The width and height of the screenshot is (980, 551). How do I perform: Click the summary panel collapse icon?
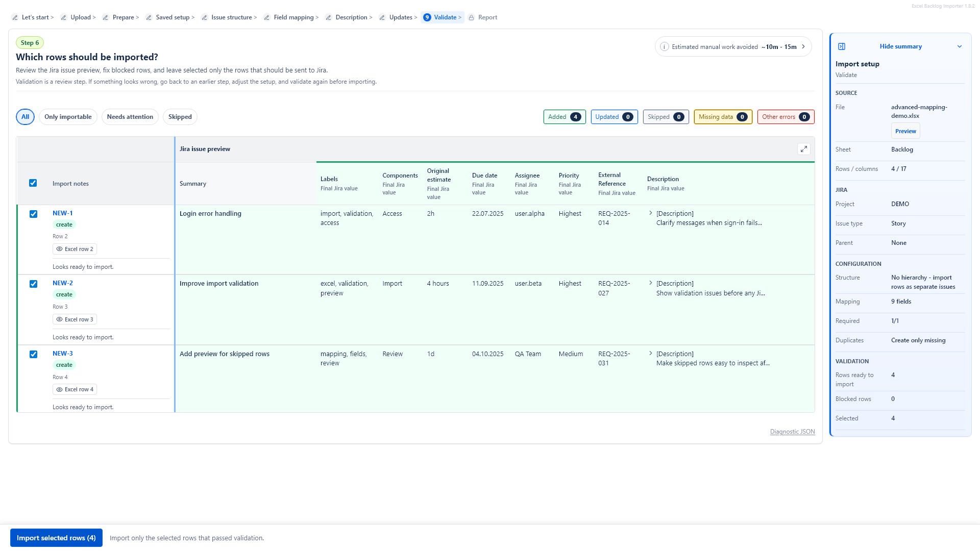point(842,46)
